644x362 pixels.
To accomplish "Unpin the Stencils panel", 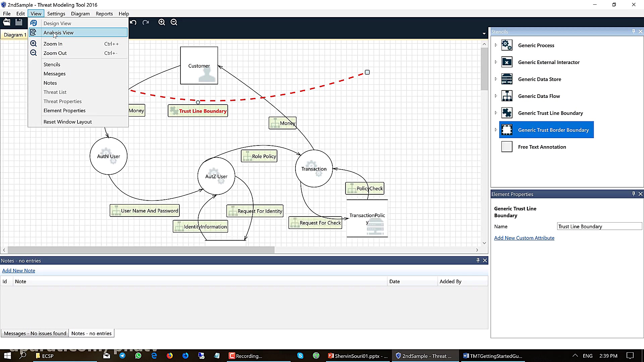I will point(633,31).
